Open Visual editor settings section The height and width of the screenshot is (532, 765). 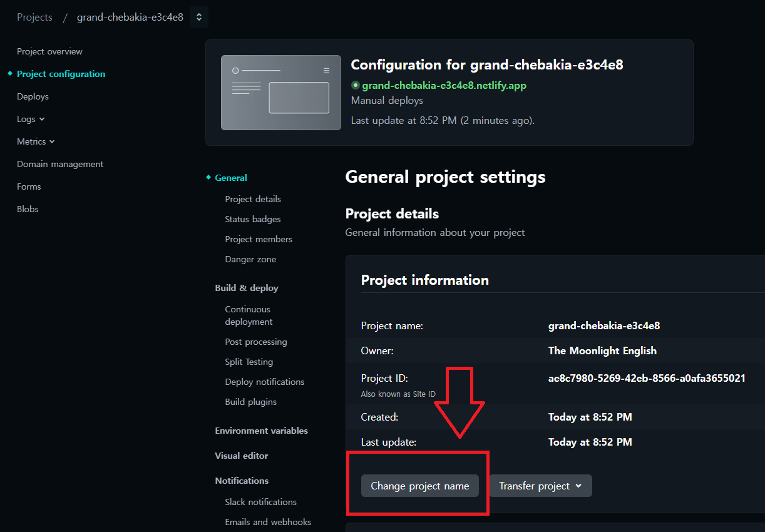tap(242, 456)
